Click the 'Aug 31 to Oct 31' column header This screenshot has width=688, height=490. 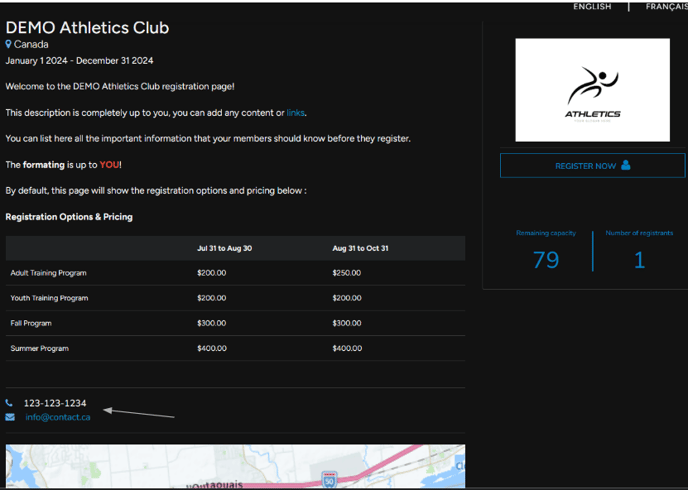360,248
